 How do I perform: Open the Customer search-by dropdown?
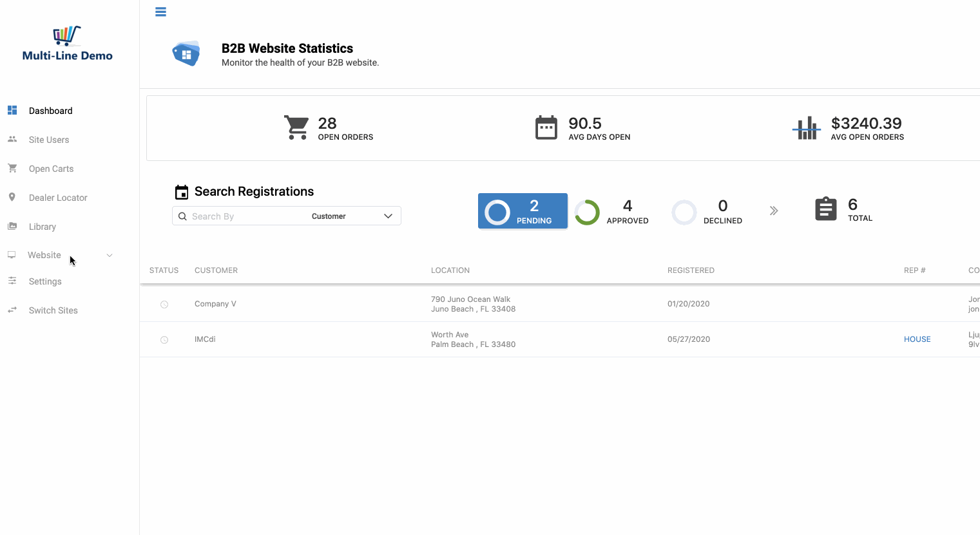pos(352,216)
